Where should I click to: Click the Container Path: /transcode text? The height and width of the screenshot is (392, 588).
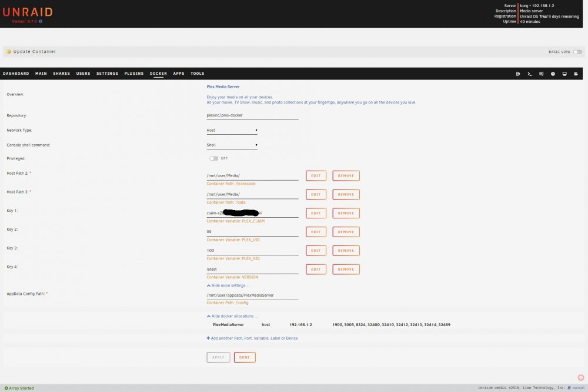click(231, 184)
